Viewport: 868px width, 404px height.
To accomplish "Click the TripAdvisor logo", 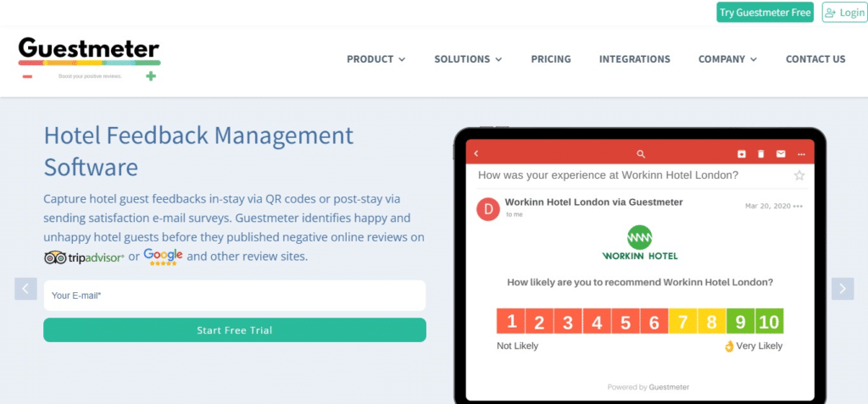I will click(x=84, y=257).
